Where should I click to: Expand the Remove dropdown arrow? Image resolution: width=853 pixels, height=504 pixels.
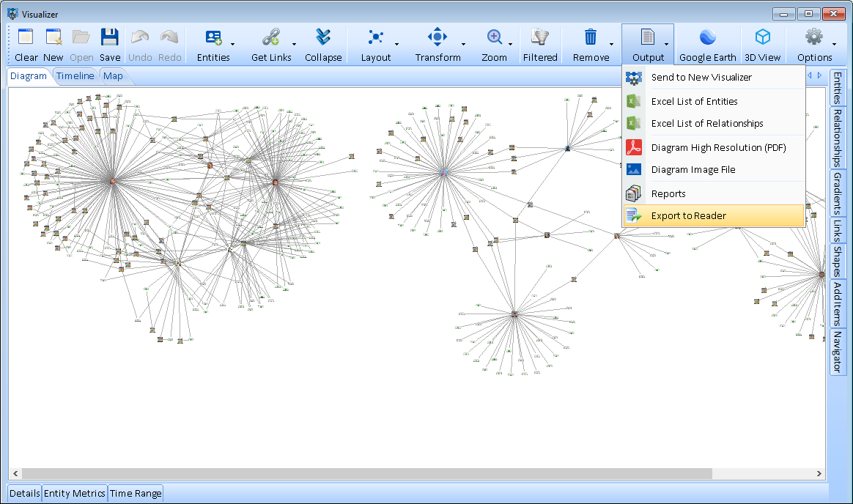click(611, 44)
